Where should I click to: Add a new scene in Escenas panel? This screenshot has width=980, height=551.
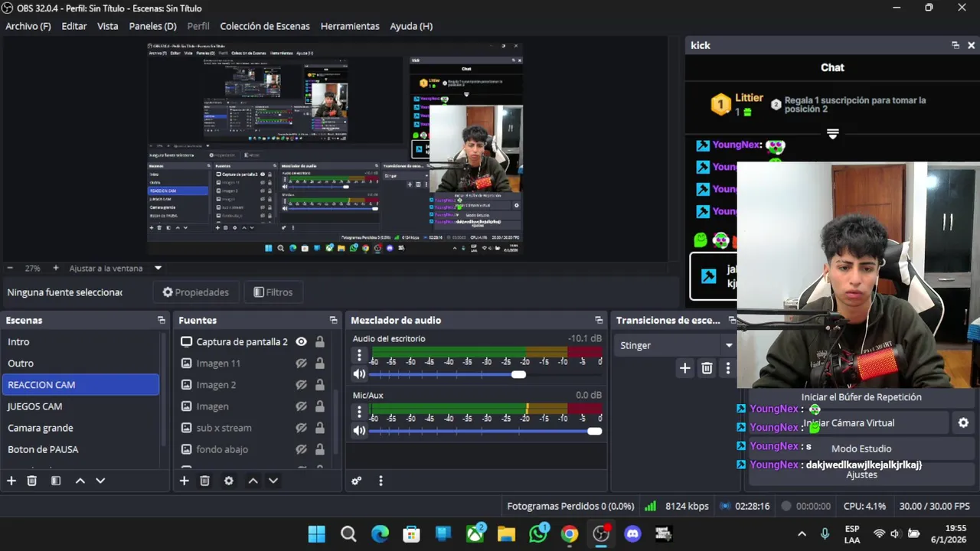(11, 481)
